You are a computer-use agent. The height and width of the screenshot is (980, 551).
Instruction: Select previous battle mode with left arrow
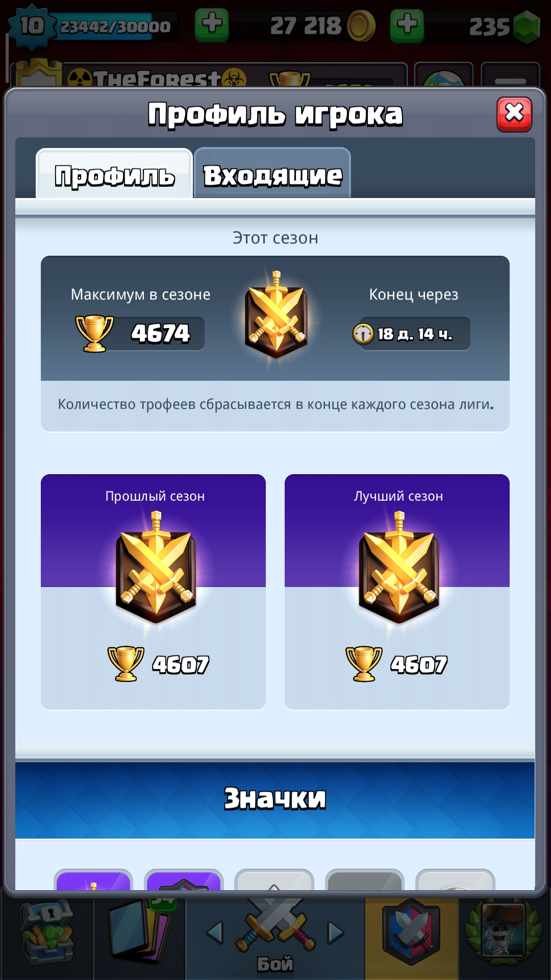(215, 933)
